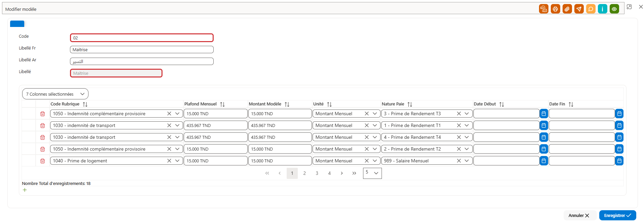Open the 7 Colonnes sélectionnées dropdown
Screen dimensions: 644x221
click(x=56, y=94)
